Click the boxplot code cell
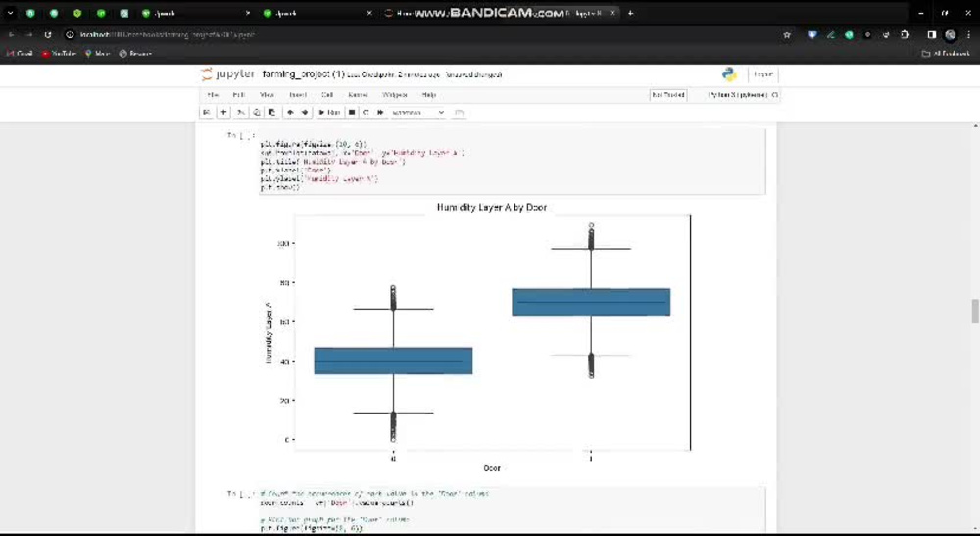The height and width of the screenshot is (536, 980). [x=512, y=162]
